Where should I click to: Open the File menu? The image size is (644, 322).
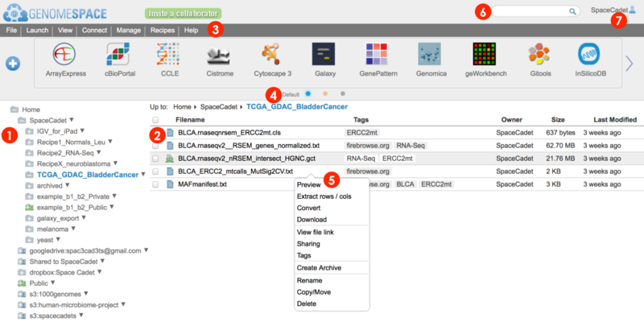[x=11, y=31]
